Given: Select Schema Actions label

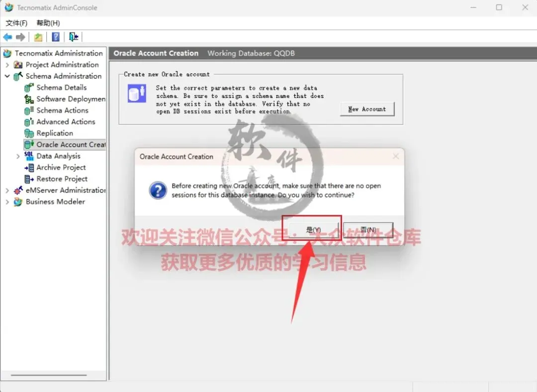Looking at the screenshot, I should click(x=62, y=110).
